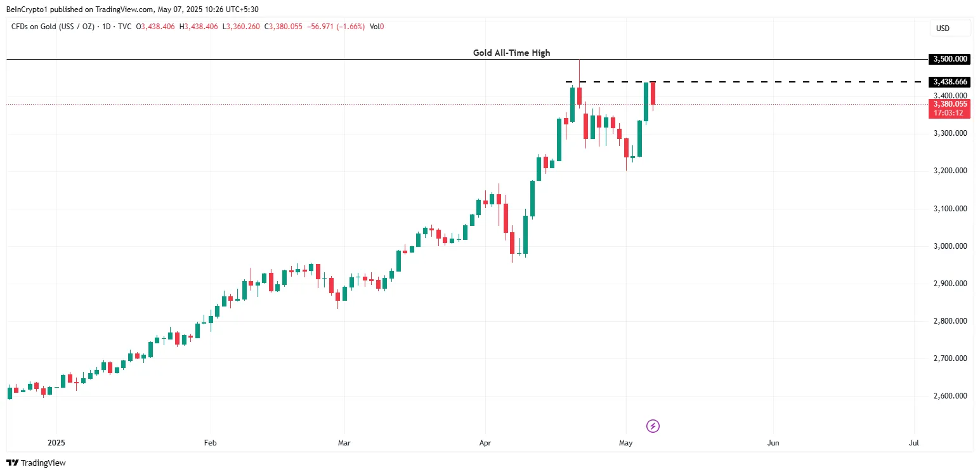The height and width of the screenshot is (474, 980).
Task: Click the 17:03:12 bar countdown timer
Action: 949,113
